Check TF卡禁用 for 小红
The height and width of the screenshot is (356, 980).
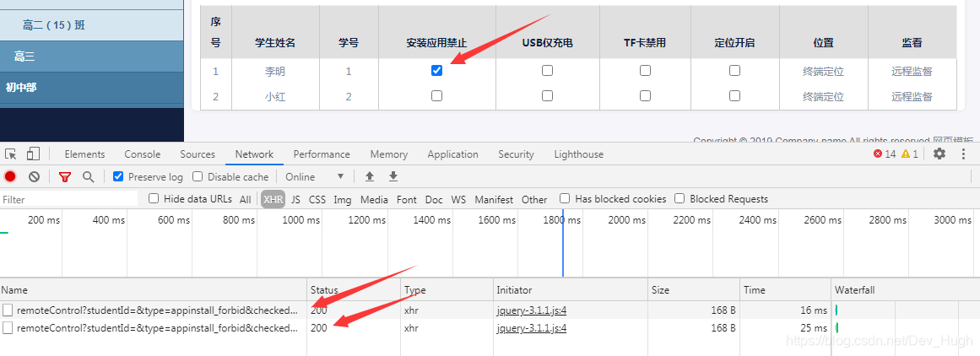[645, 95]
